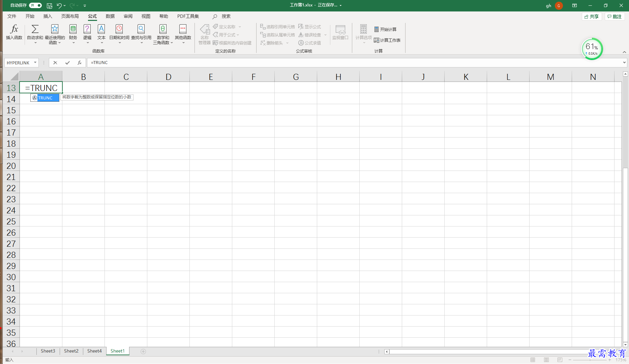
Task: Click the Save icon in title bar
Action: [x=50, y=5]
